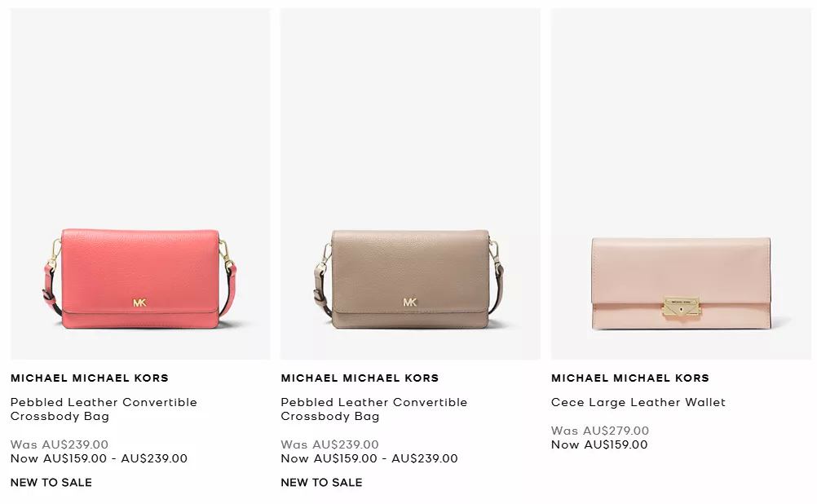817x504 pixels.
Task: Click pink bag's Now AU$159.00 - AU$239.00 price
Action: [99, 458]
